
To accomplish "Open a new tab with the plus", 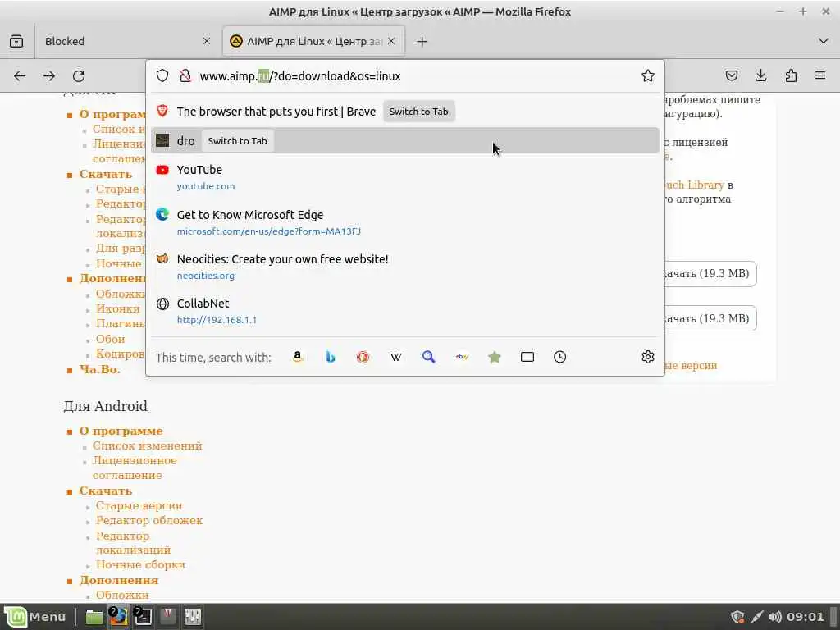I will [x=422, y=41].
